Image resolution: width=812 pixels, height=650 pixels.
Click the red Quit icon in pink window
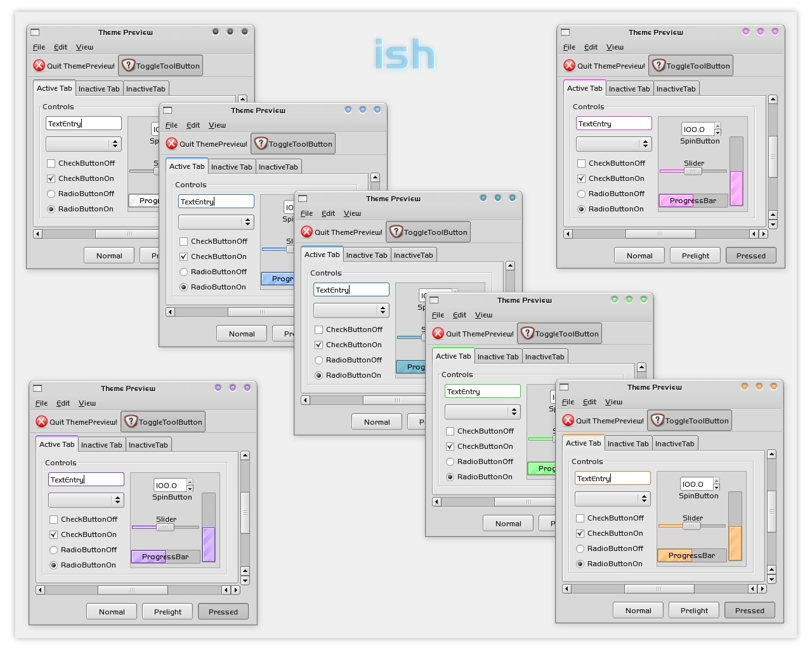[570, 65]
